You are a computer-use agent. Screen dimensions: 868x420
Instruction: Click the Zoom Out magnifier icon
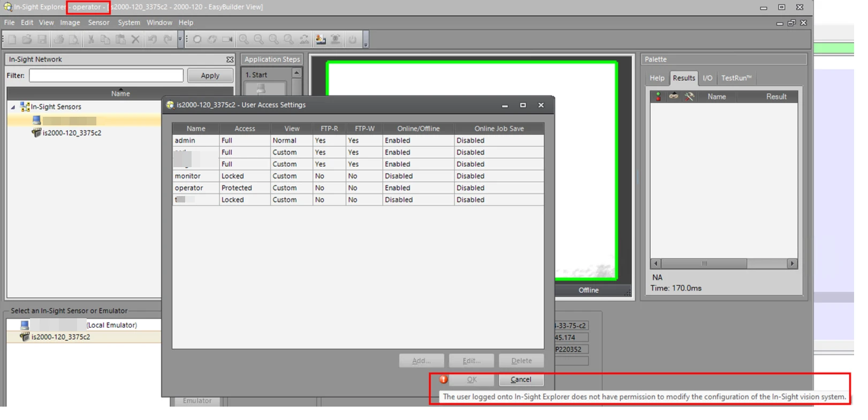pos(259,40)
